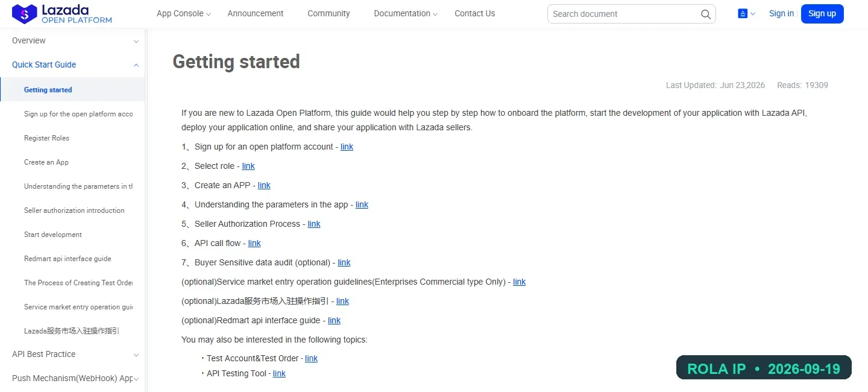
Task: Follow link for Sign up for open platform account
Action: [347, 147]
